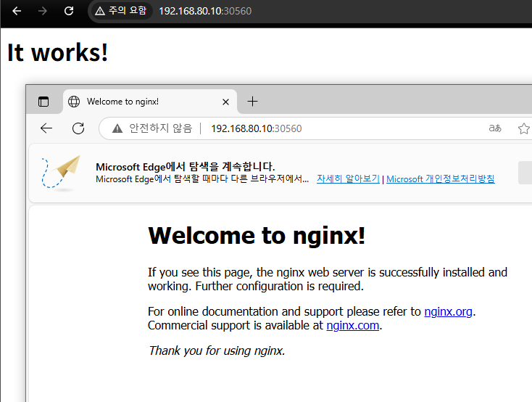Click the 안전하지 않음 warning triangle icon

(x=117, y=128)
